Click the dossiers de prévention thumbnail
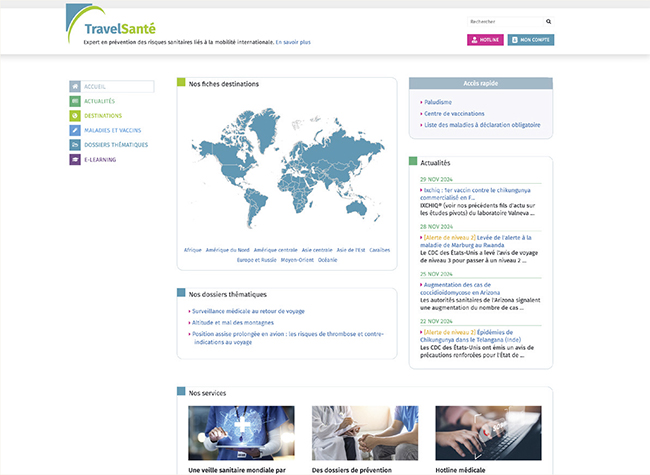The height and width of the screenshot is (475, 650). [x=365, y=433]
